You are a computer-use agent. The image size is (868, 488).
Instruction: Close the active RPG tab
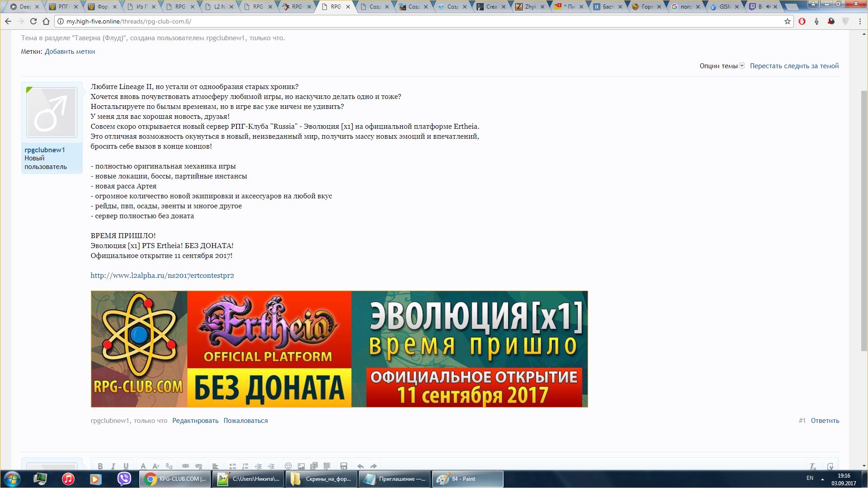coord(348,7)
